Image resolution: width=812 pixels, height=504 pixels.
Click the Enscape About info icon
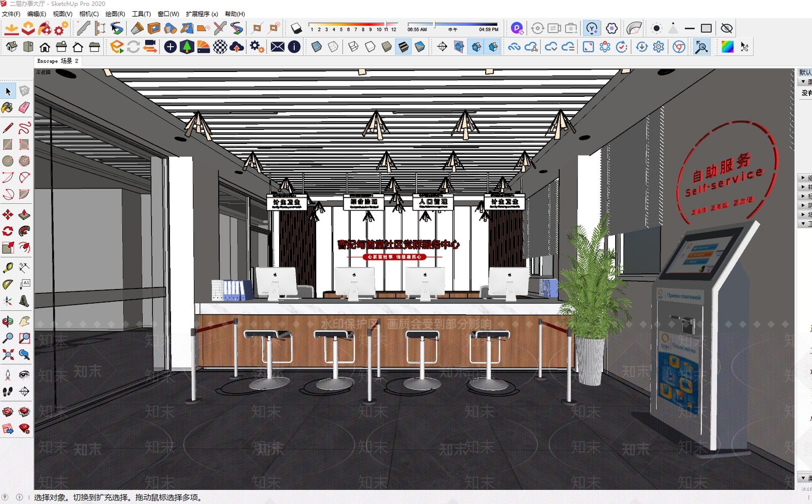click(294, 47)
